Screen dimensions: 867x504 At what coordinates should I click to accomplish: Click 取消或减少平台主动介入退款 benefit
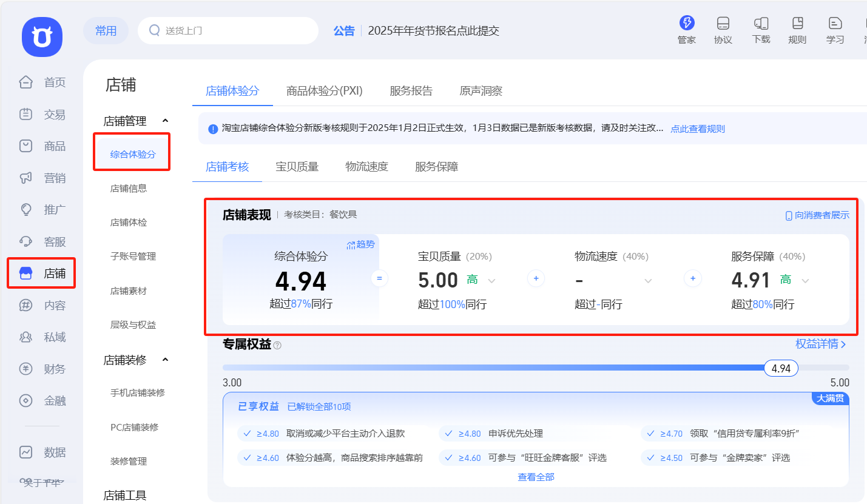(346, 434)
